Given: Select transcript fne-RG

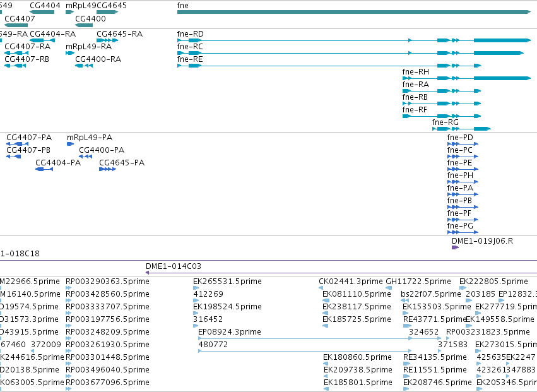Looking at the screenshot, I should coord(445,122).
